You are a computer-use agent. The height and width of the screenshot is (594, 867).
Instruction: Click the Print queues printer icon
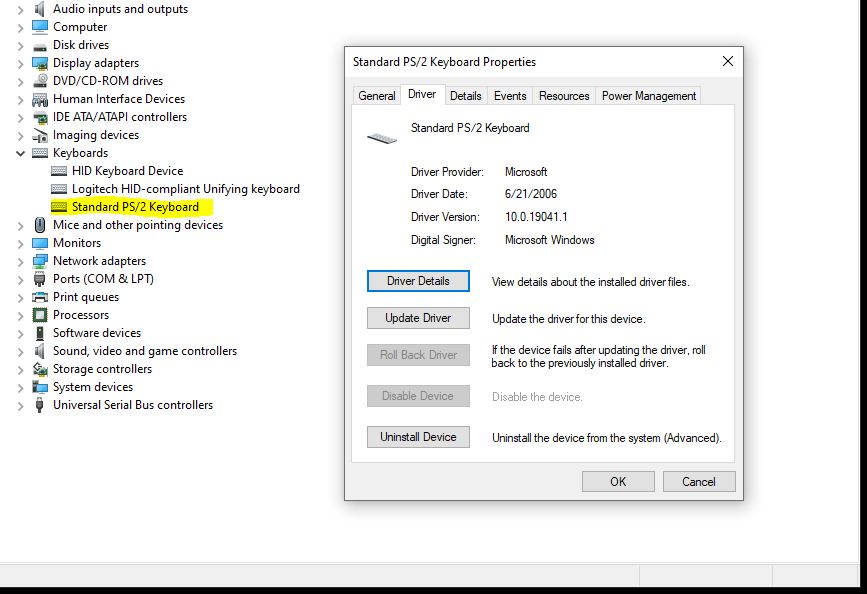pos(40,297)
